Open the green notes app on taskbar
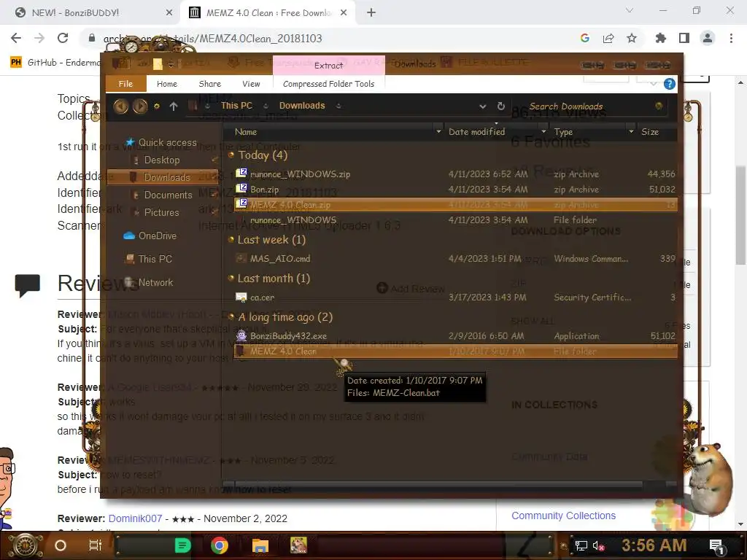Viewport: 747px width, 560px height. tap(182, 545)
